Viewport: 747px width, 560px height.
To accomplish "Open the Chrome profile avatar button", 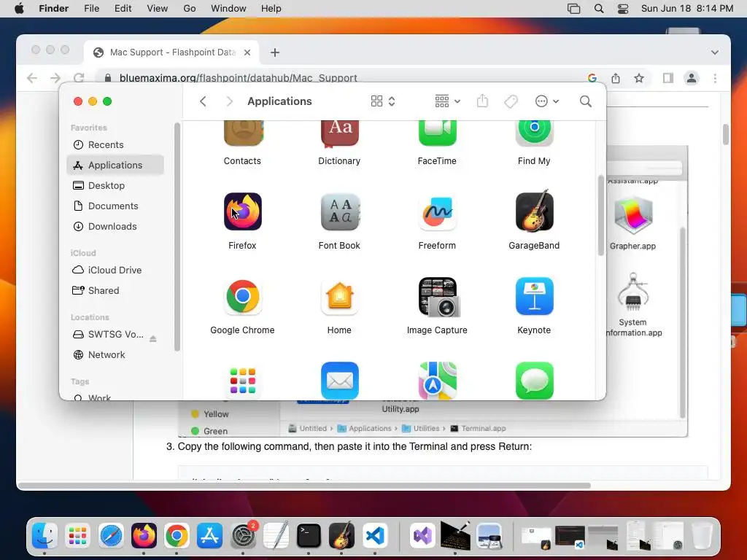I will tap(692, 78).
